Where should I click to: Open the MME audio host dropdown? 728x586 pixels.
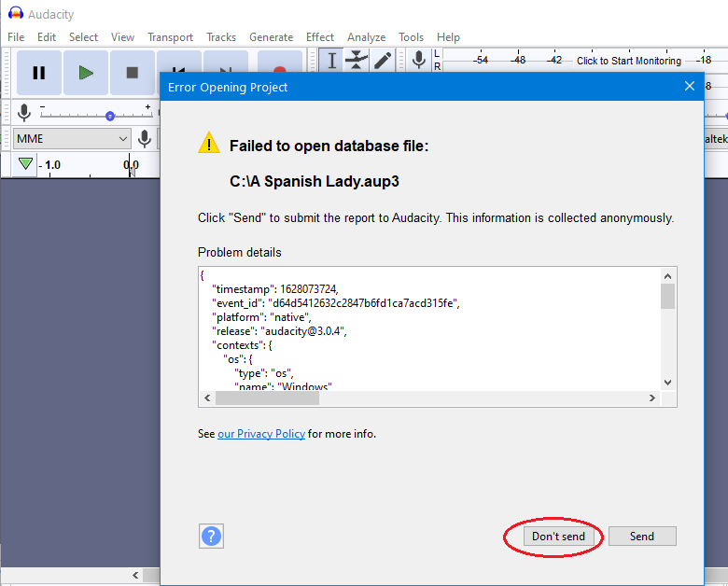click(x=72, y=139)
